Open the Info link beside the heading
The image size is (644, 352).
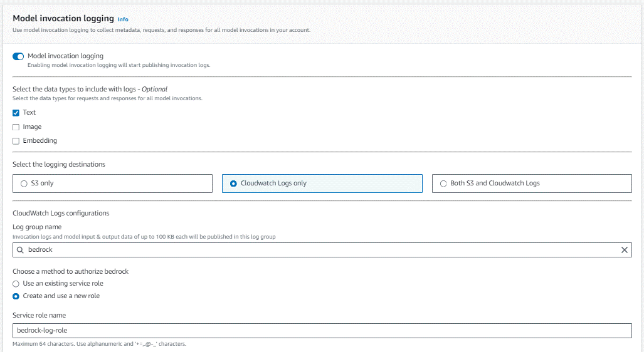tap(123, 19)
